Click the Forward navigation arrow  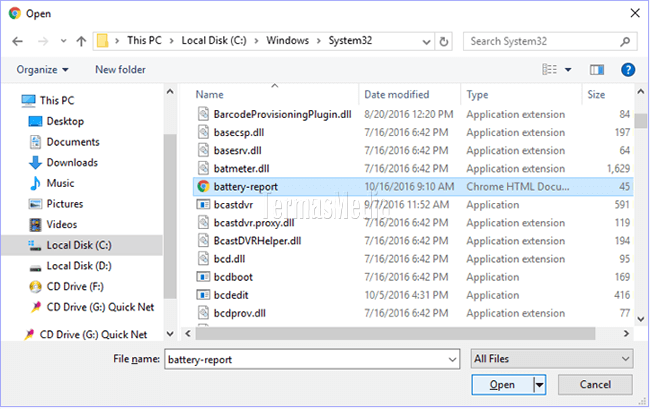(43, 41)
